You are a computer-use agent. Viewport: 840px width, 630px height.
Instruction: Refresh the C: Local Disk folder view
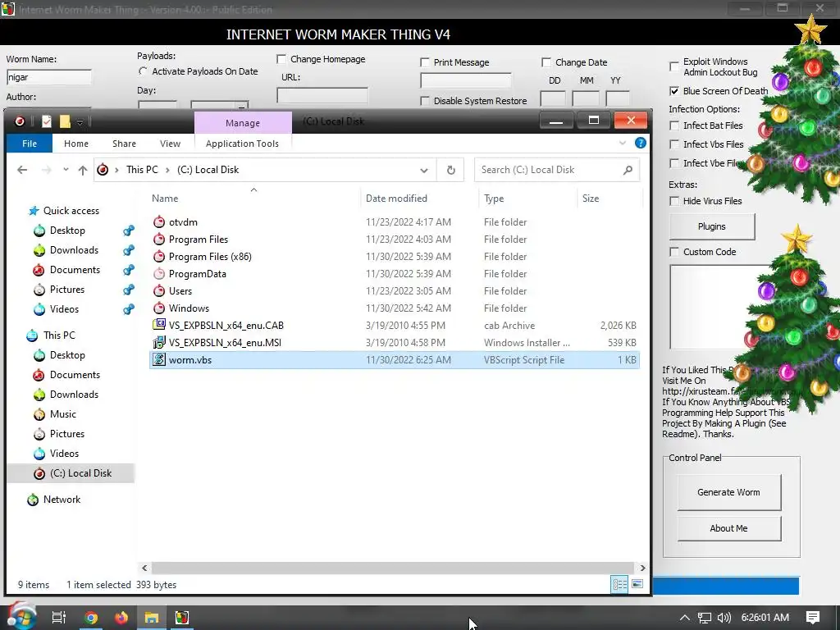(x=450, y=170)
